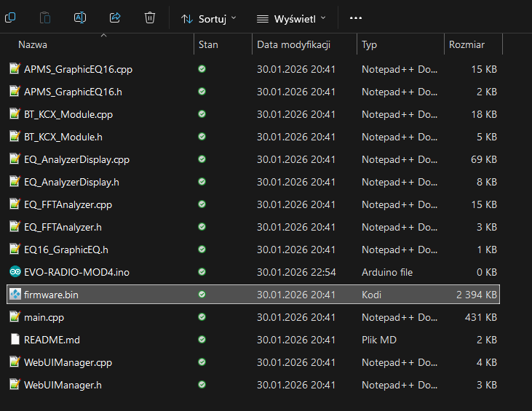Click the Kodi icon beside firmware.bin
This screenshot has height=411, width=532.
[15, 295]
